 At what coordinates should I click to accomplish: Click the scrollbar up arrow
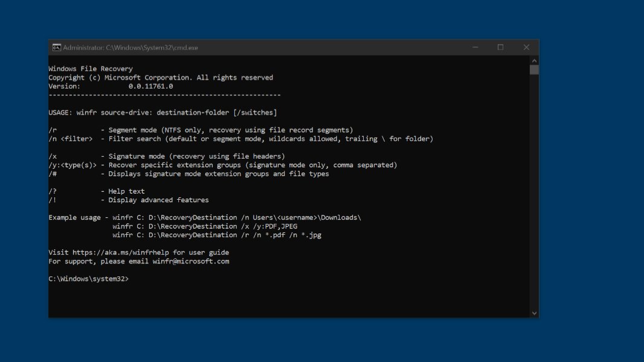[x=534, y=61]
